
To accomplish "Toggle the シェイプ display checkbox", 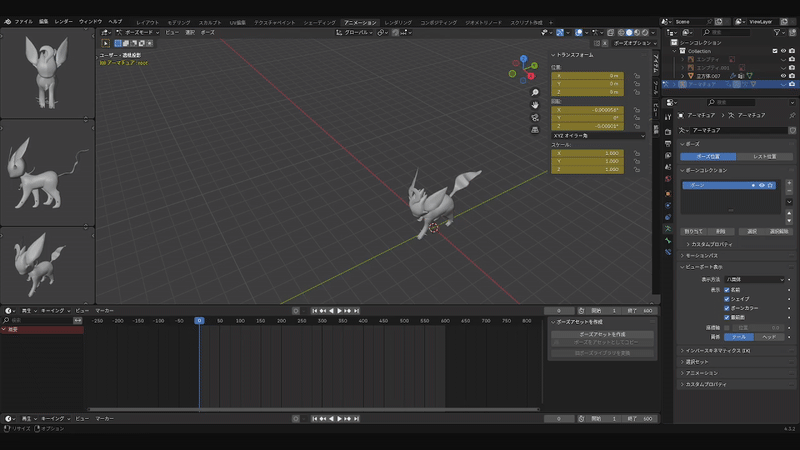I will point(727,298).
